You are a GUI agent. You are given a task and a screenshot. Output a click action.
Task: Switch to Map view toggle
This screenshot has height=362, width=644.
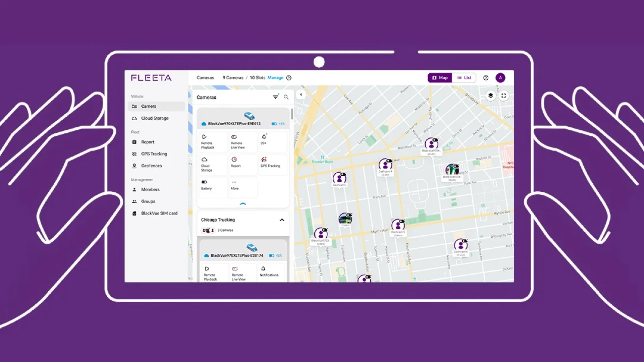[440, 78]
